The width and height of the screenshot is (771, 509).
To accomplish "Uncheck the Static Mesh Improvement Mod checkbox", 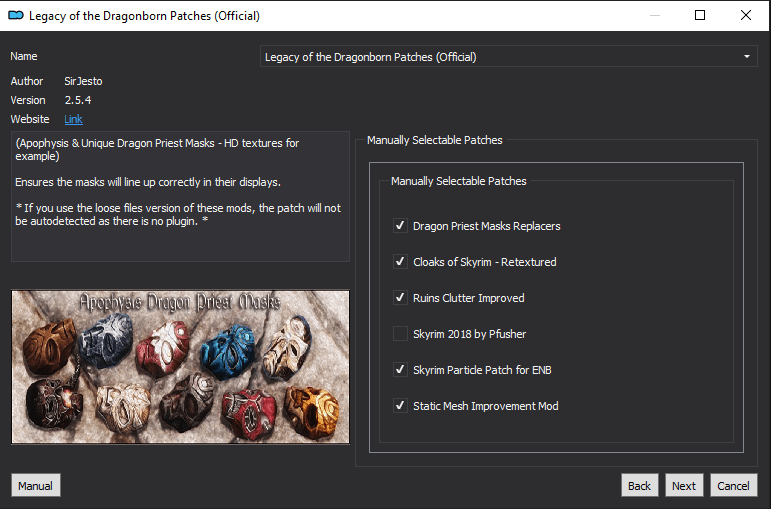I will coord(400,405).
